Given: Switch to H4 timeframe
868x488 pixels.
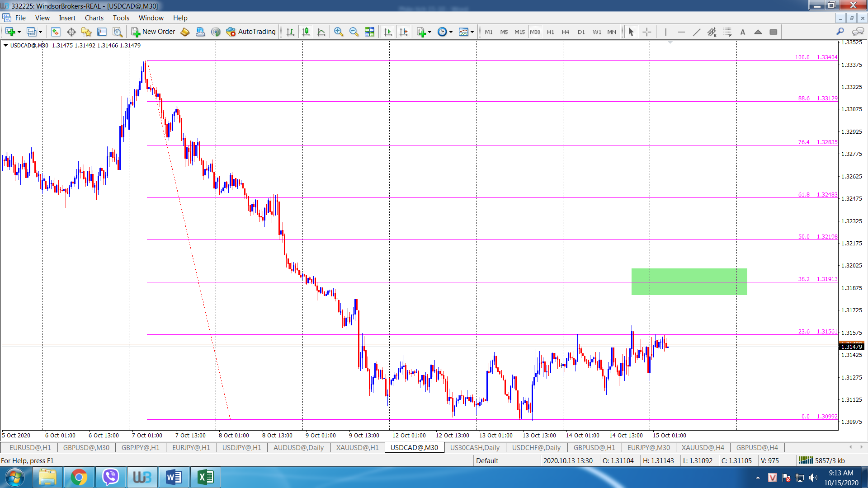Looking at the screenshot, I should [x=566, y=32].
